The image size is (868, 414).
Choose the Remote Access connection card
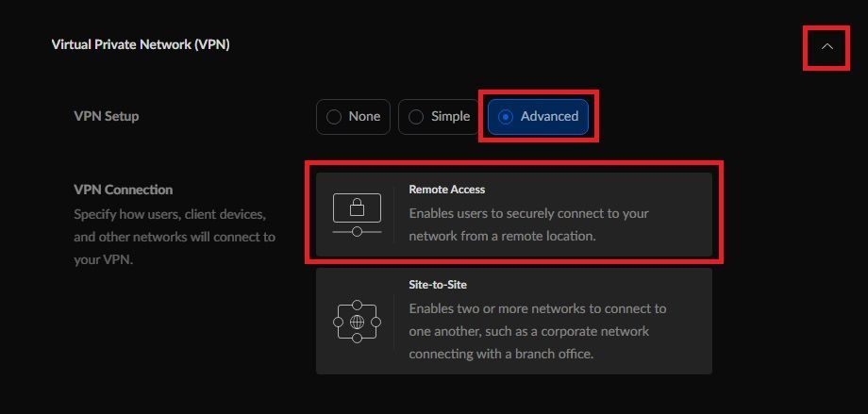pyautogui.click(x=513, y=214)
